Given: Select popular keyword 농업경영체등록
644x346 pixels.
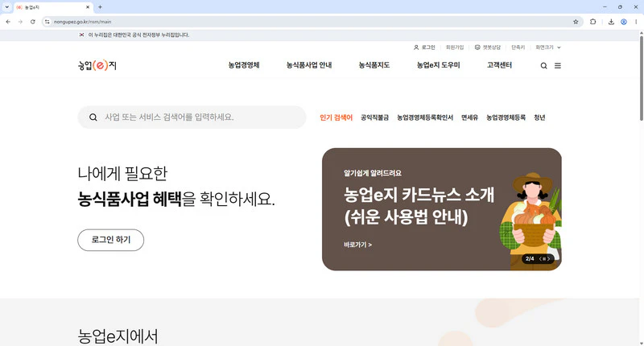Looking at the screenshot, I should tap(506, 117).
